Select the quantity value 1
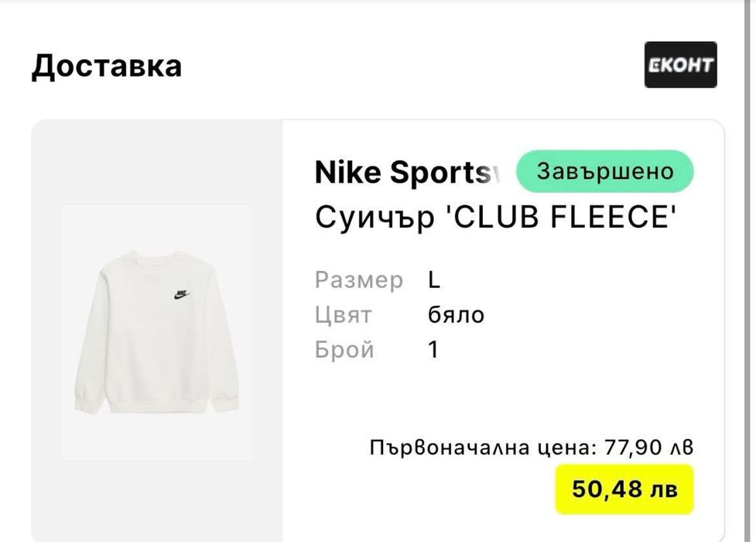The image size is (756, 542). click(x=433, y=350)
